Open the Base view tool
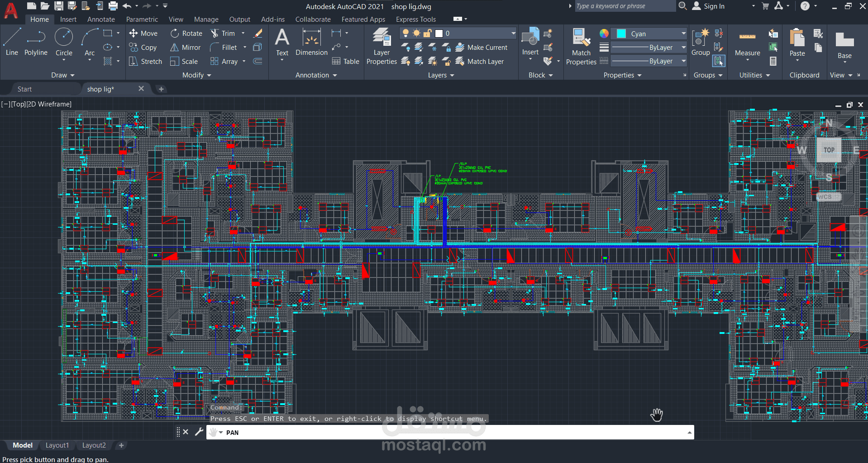The width and height of the screenshot is (868, 463). (844, 45)
